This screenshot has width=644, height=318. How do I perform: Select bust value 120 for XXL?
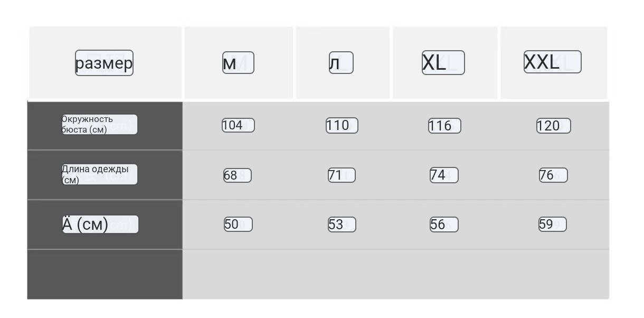(554, 126)
